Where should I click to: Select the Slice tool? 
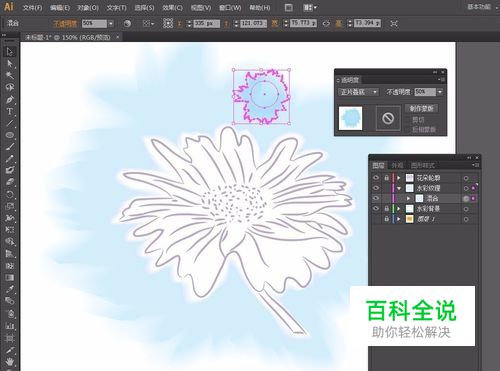[x=9, y=349]
